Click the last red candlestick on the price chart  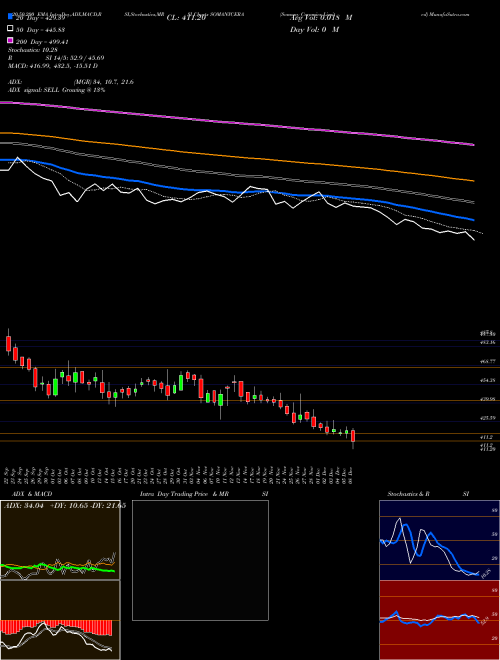(x=353, y=436)
